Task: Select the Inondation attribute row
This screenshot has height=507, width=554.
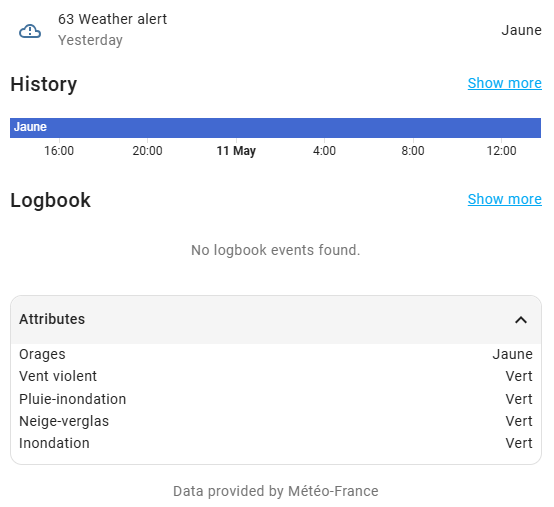Action: pos(276,443)
